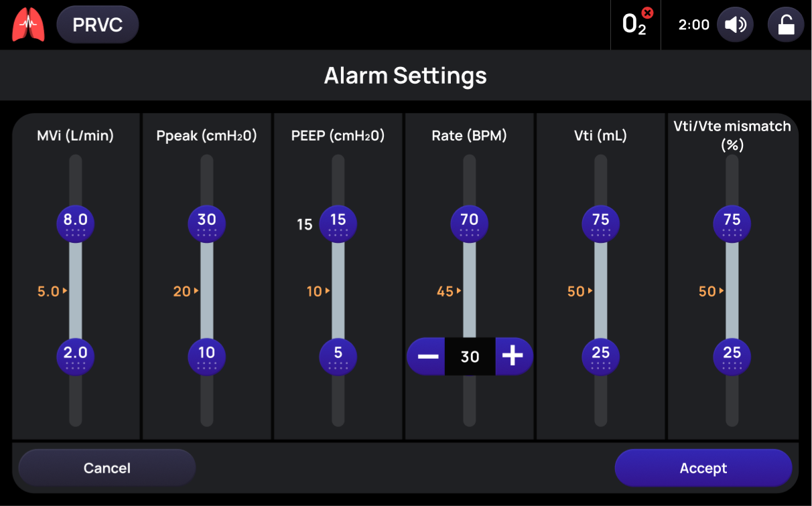The image size is (812, 506).
Task: Accept the alarm settings
Action: (703, 468)
